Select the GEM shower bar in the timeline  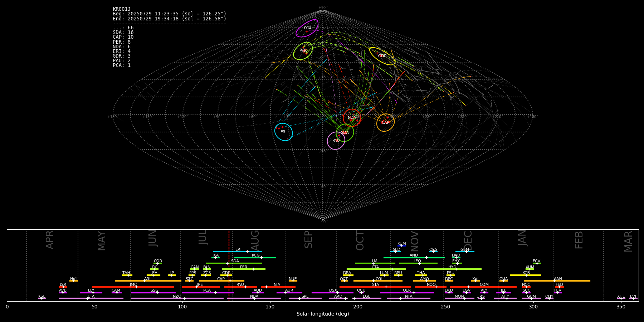pyautogui.click(x=465, y=252)
